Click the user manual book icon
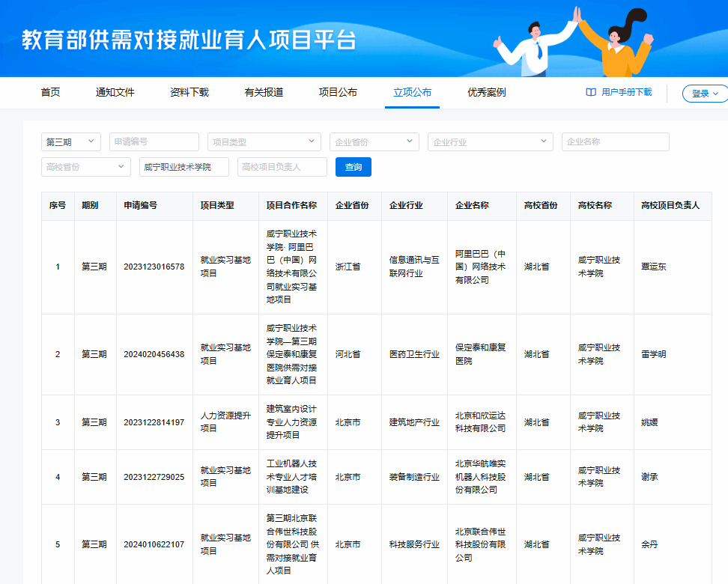 click(x=591, y=92)
